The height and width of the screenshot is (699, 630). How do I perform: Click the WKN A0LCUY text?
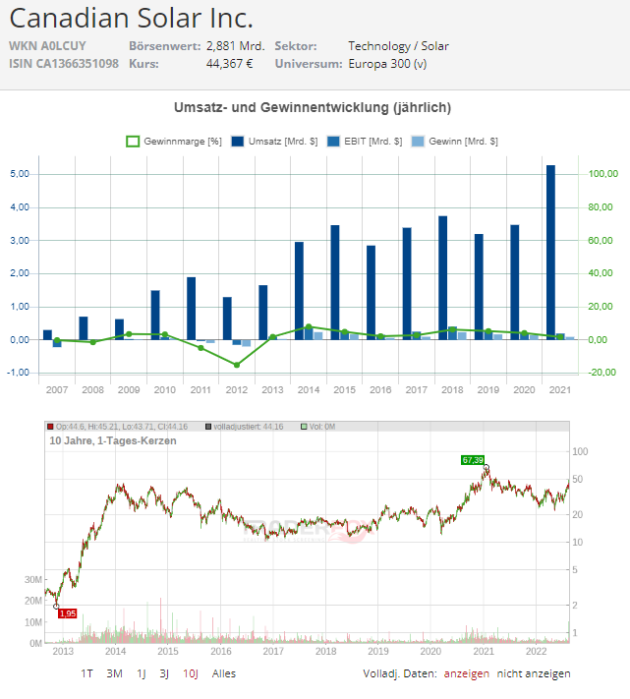pos(47,46)
